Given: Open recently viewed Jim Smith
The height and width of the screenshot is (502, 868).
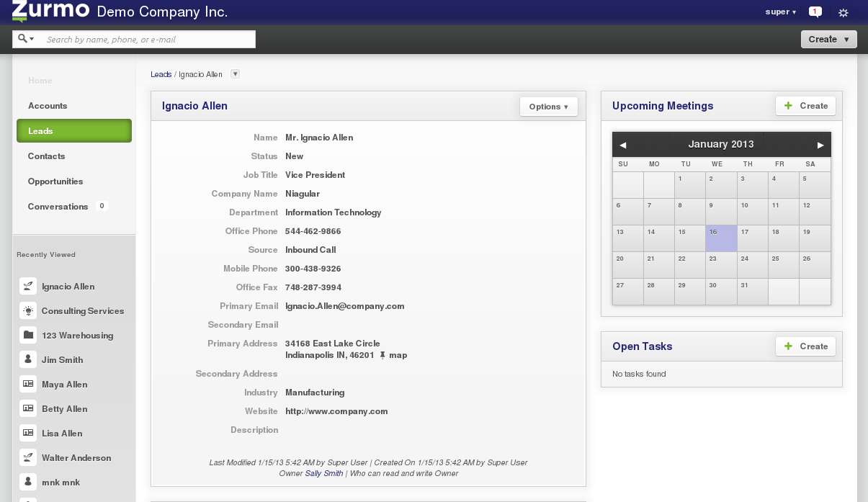Looking at the screenshot, I should pyautogui.click(x=62, y=360).
